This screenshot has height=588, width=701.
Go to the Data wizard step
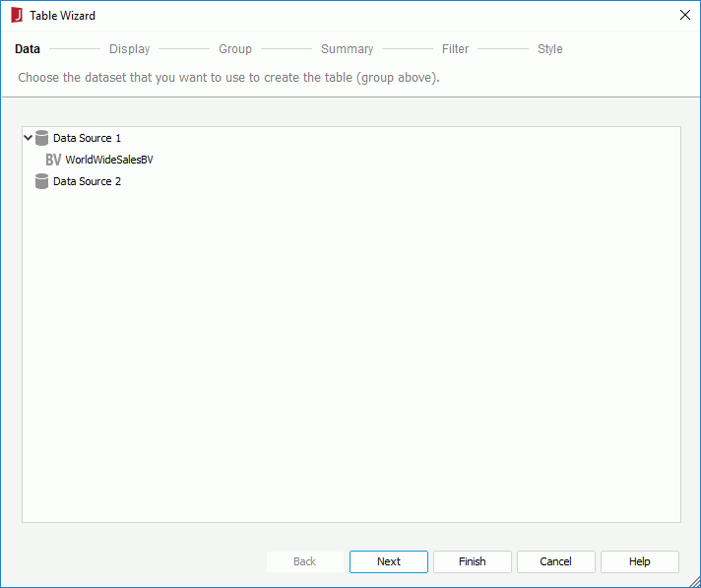coord(28,48)
